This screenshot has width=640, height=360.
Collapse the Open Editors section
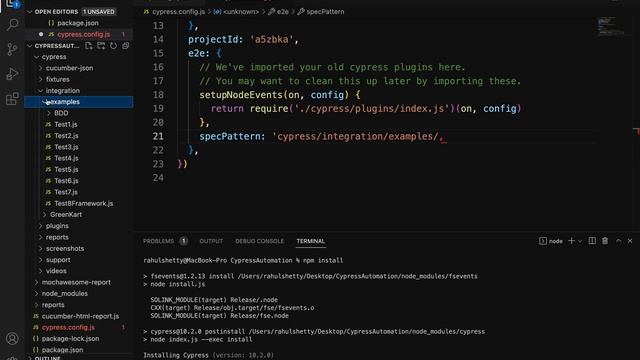(x=29, y=12)
